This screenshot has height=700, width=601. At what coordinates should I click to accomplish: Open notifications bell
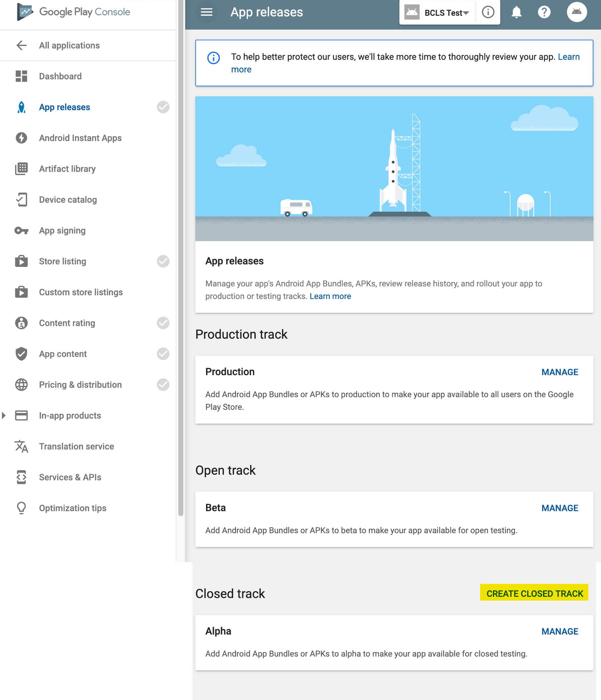pos(516,12)
